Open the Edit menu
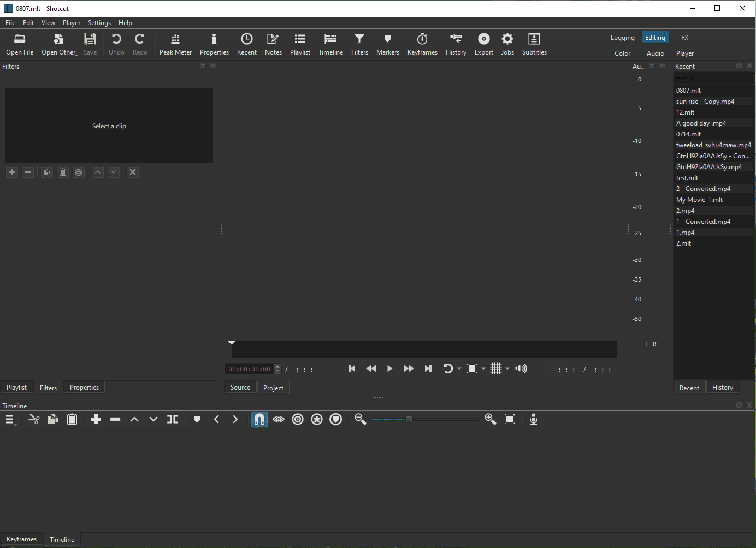Viewport: 756px width, 548px height. point(28,23)
